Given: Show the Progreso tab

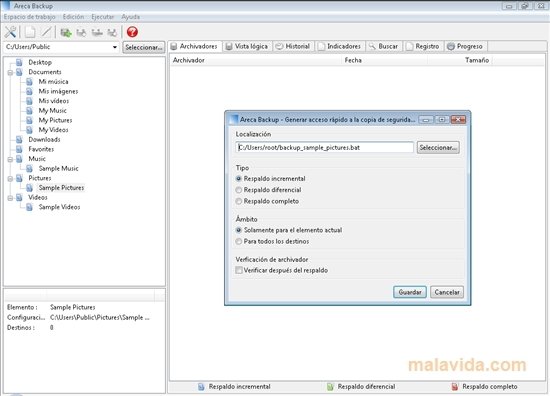Looking at the screenshot, I should pyautogui.click(x=465, y=46).
